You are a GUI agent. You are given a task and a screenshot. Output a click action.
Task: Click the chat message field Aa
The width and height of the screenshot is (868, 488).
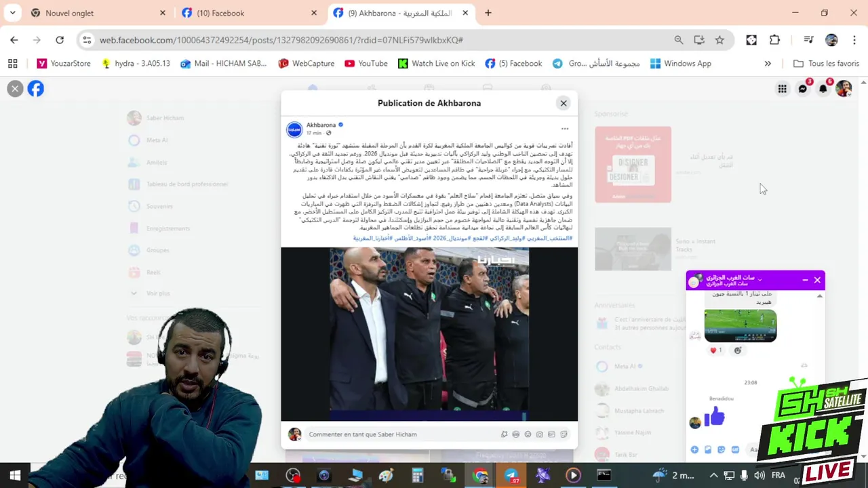[753, 449]
